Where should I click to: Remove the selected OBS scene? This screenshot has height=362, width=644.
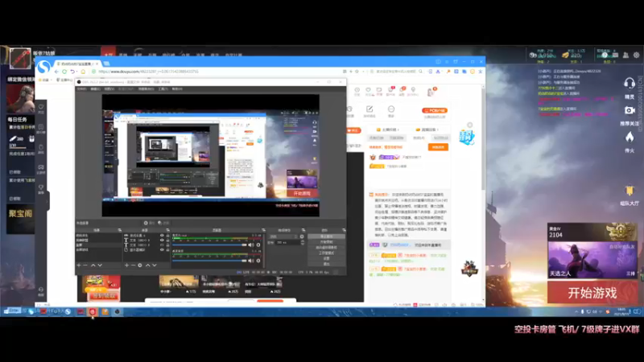pyautogui.click(x=85, y=265)
